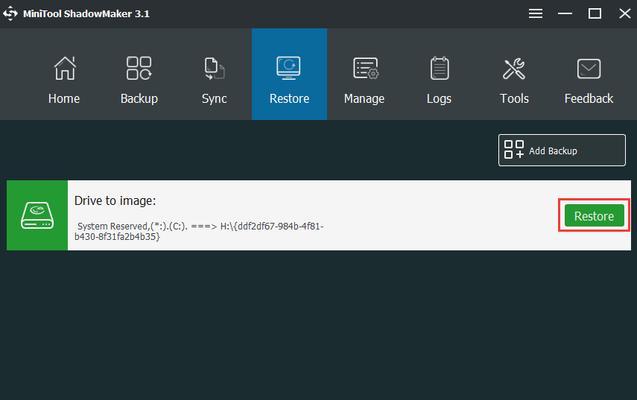Switch to the Manage tab label

click(x=364, y=99)
